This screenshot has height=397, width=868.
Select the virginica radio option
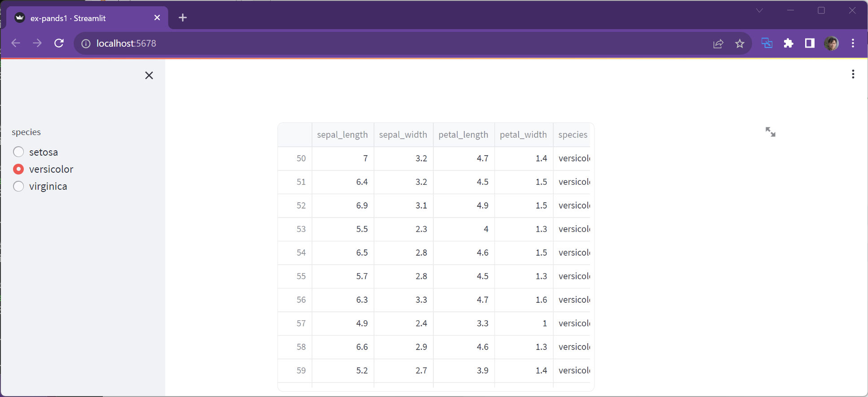pos(18,186)
